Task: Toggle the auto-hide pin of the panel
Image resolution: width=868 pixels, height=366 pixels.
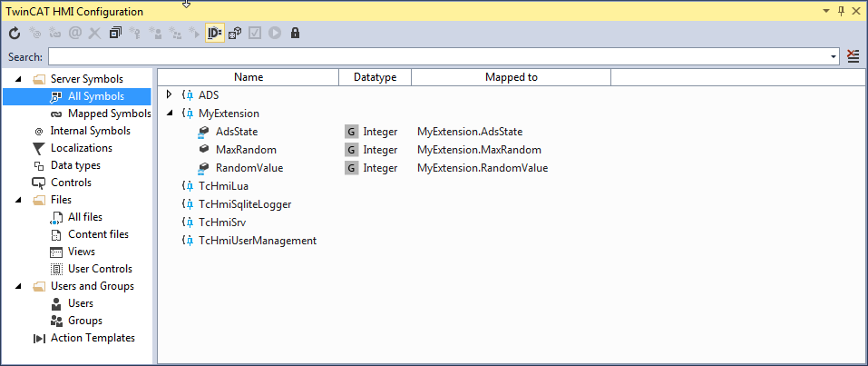Action: coord(841,11)
